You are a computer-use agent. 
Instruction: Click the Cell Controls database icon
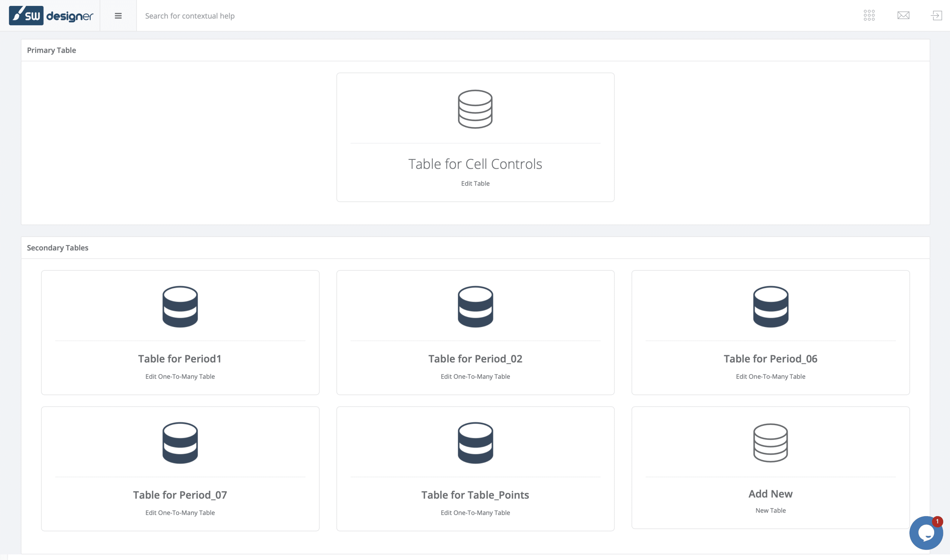coord(475,109)
